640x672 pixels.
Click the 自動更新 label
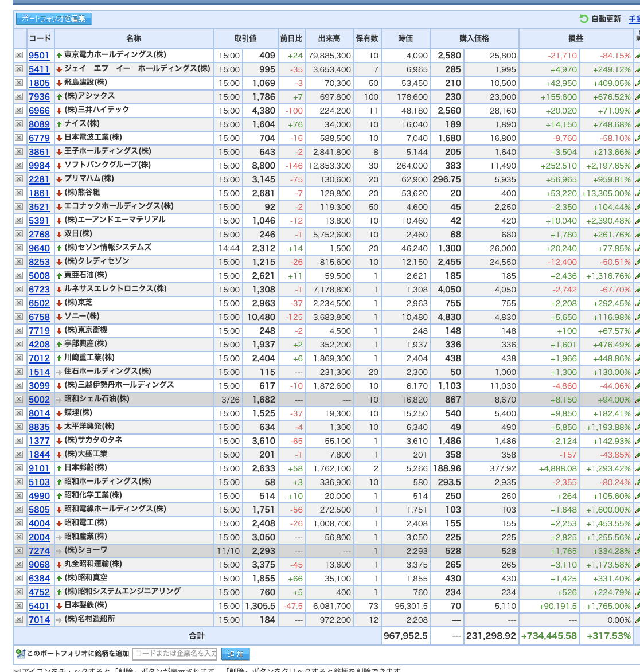tap(606, 19)
